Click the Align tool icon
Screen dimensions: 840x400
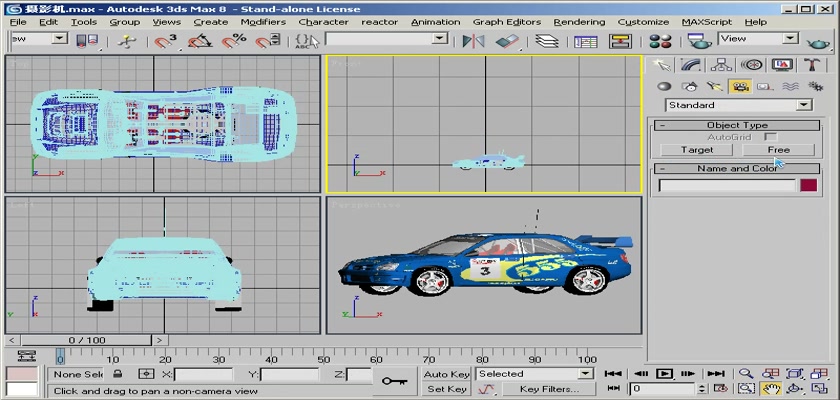coord(507,41)
